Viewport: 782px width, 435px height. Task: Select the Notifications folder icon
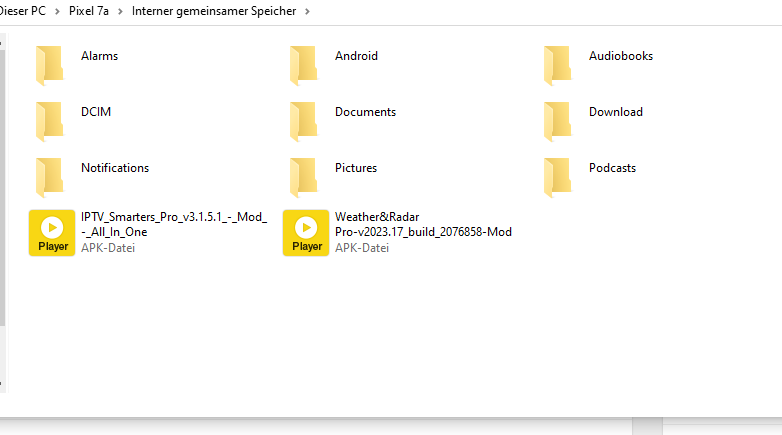coord(49,177)
